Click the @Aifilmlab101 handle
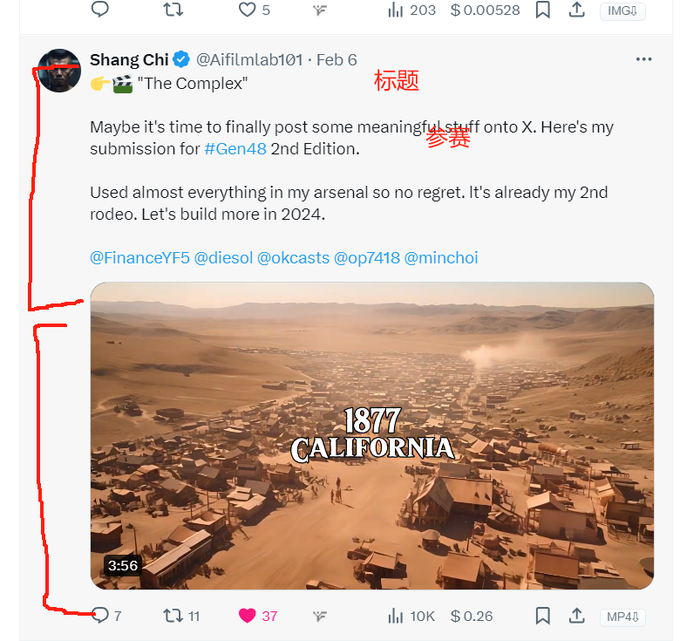Viewport: 680px width, 641px height. 249,60
